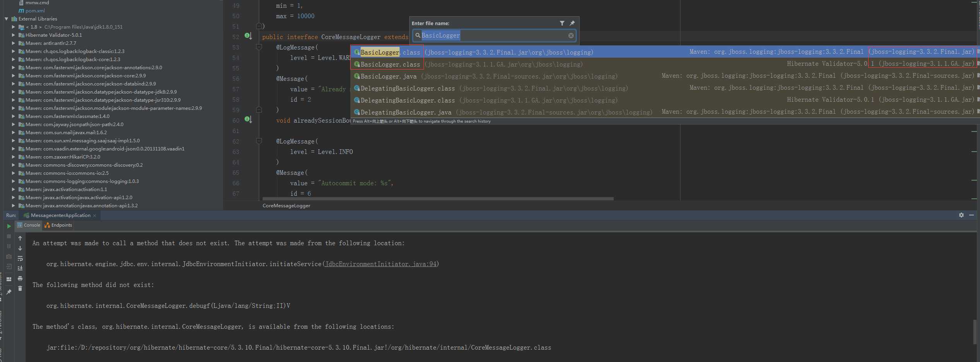Expand Maven jackson-databind:2.9.9 node
Screen dimensions: 980x362
13,84
